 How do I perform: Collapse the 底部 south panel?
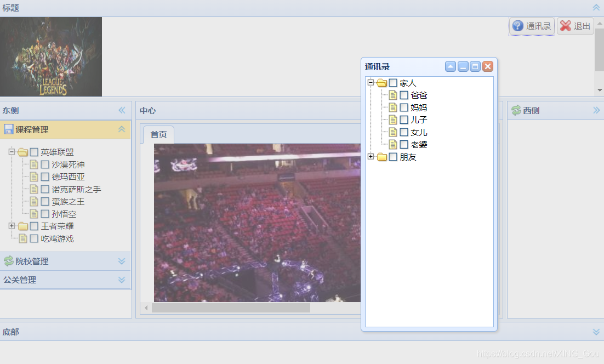(x=596, y=332)
